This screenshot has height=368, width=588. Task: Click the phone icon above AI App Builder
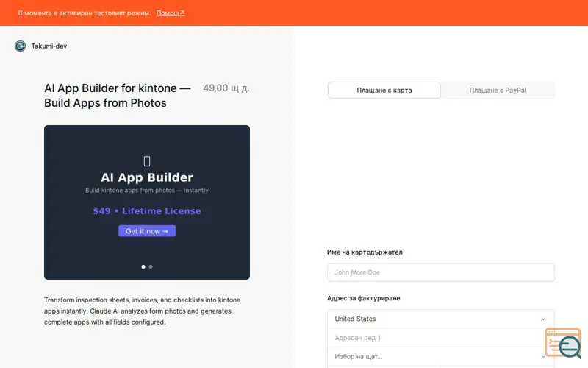[147, 161]
